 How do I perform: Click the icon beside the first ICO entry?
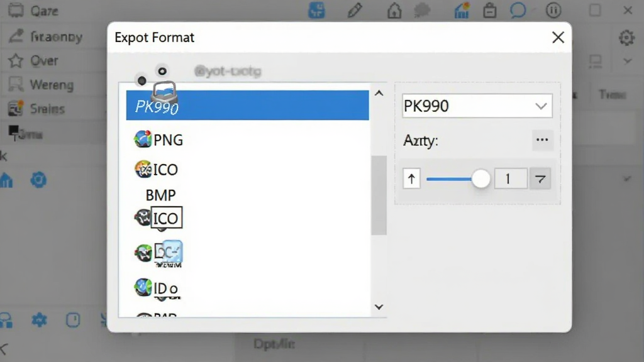[x=143, y=169]
